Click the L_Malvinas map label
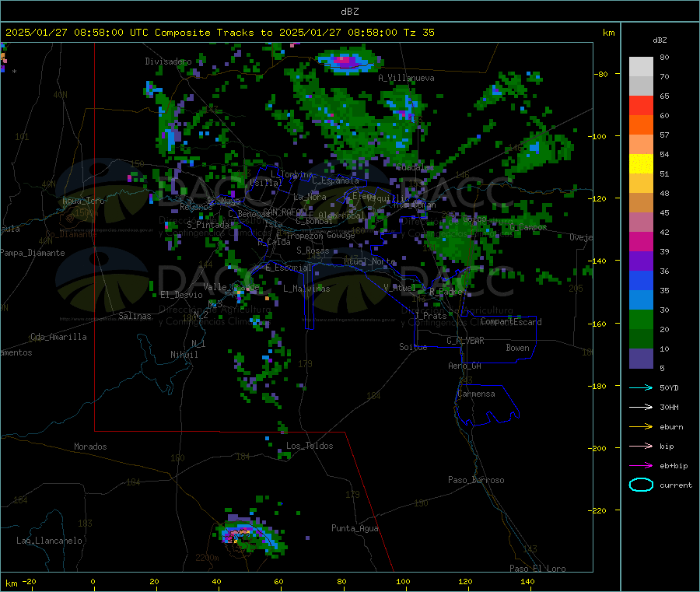 [306, 289]
